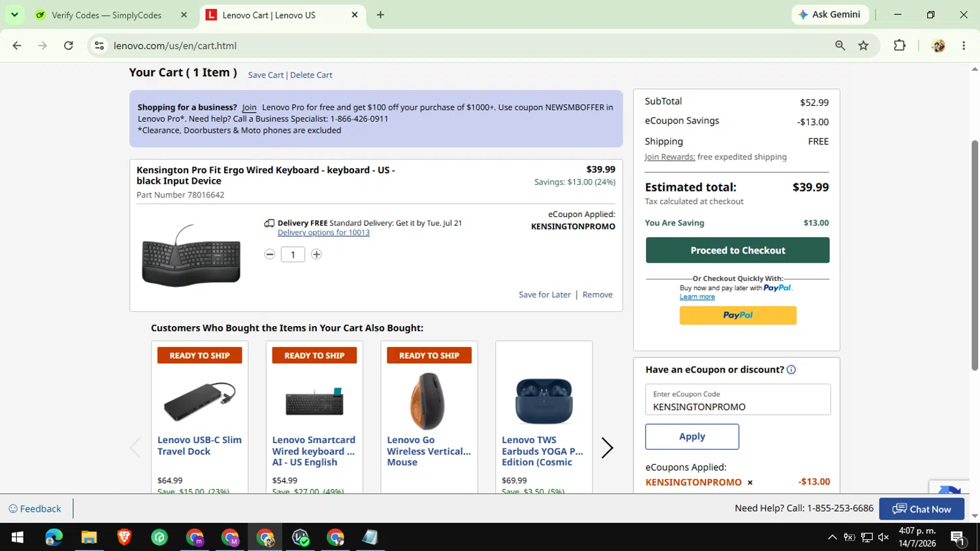Click Proceed to Checkout

tap(738, 250)
